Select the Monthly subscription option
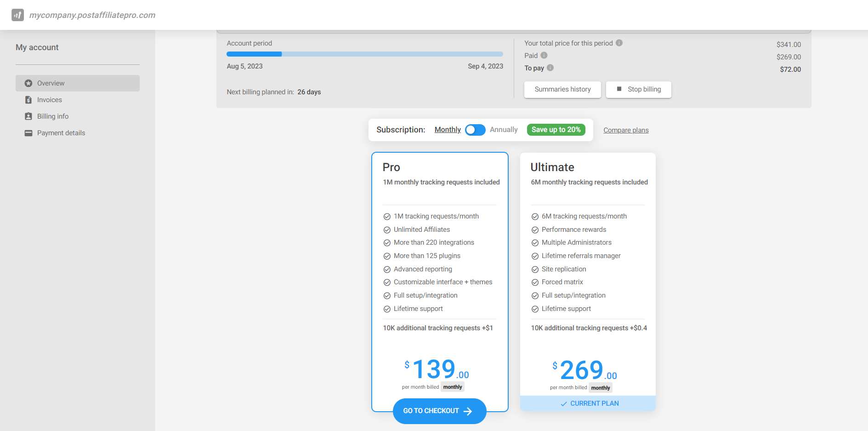The width and height of the screenshot is (868, 431). coord(448,130)
